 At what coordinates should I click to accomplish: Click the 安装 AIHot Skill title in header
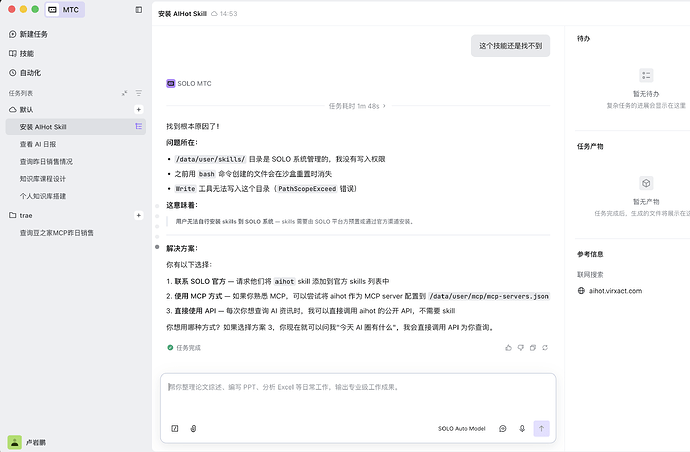[x=182, y=14]
